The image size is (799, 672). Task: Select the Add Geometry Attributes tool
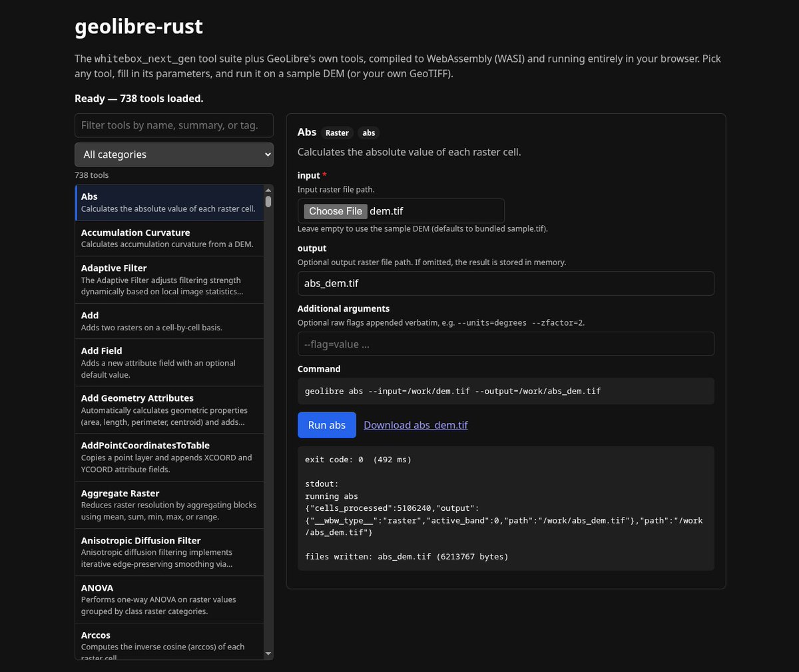[169, 410]
